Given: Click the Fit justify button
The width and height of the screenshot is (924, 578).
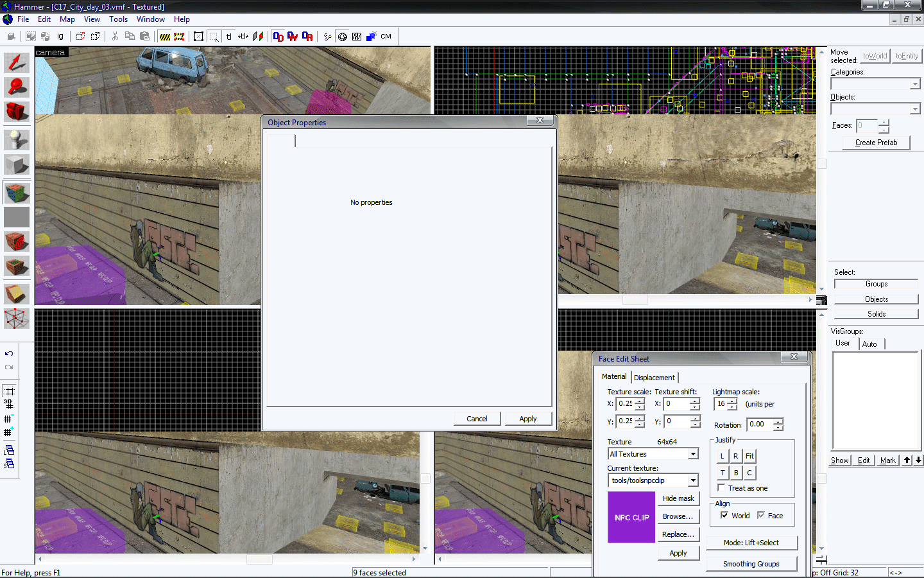Looking at the screenshot, I should 749,456.
